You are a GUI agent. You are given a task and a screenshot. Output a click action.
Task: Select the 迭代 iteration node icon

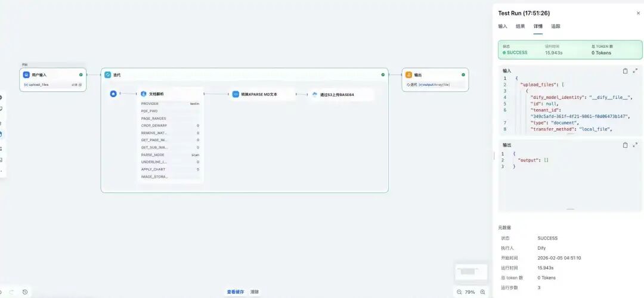(108, 75)
